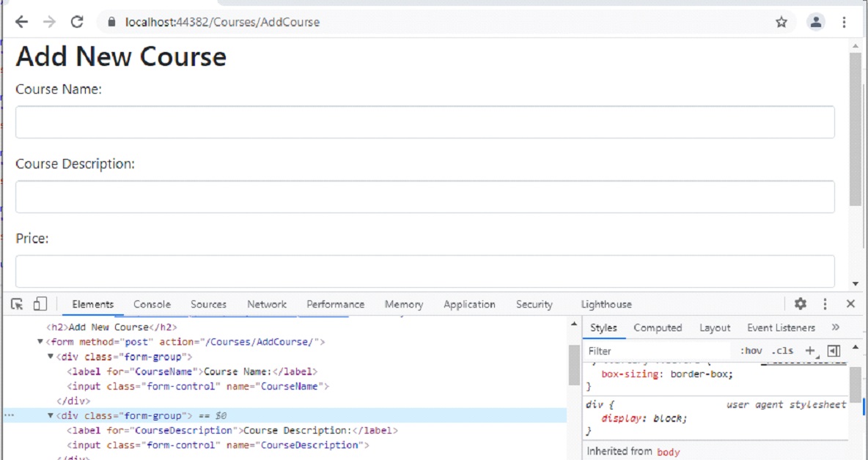Select the CourseDescription label DOM node

coord(232,430)
